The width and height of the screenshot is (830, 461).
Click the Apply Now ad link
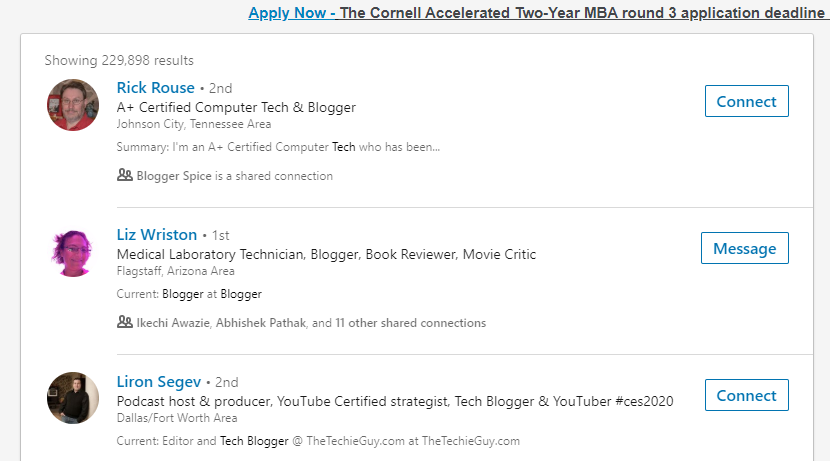[x=288, y=13]
